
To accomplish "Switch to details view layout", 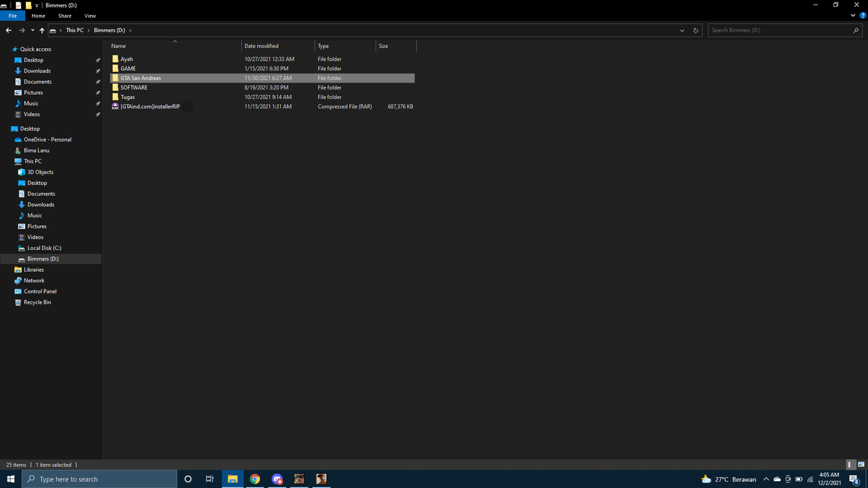I will click(850, 465).
